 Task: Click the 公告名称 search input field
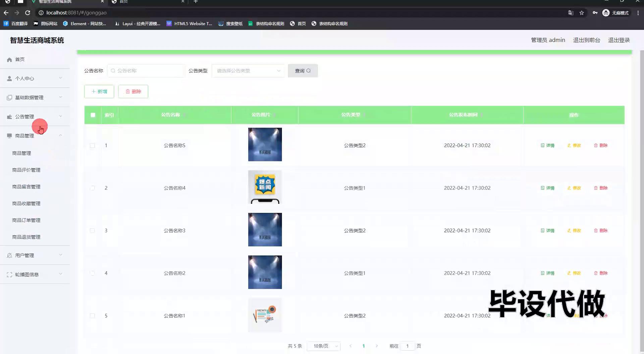coord(146,71)
